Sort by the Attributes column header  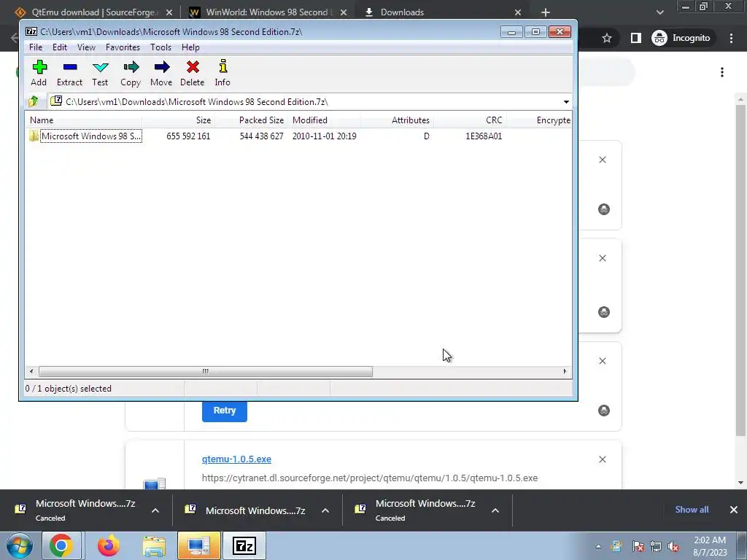coord(398,120)
